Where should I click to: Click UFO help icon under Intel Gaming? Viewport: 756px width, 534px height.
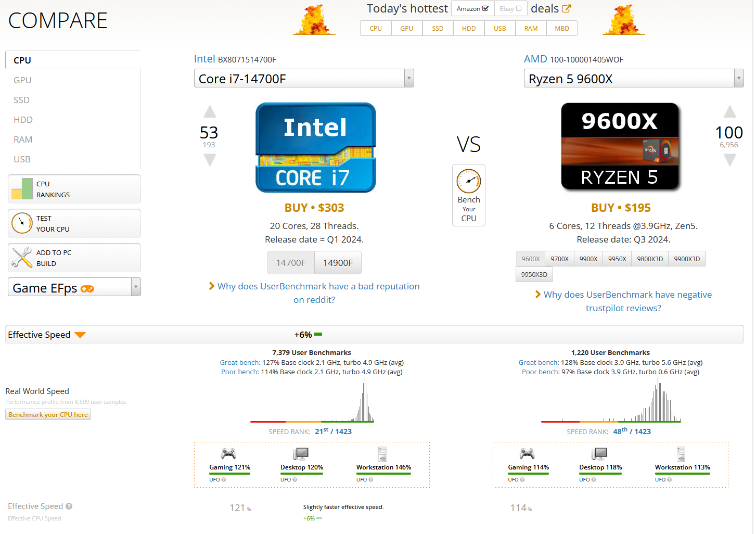(x=224, y=480)
